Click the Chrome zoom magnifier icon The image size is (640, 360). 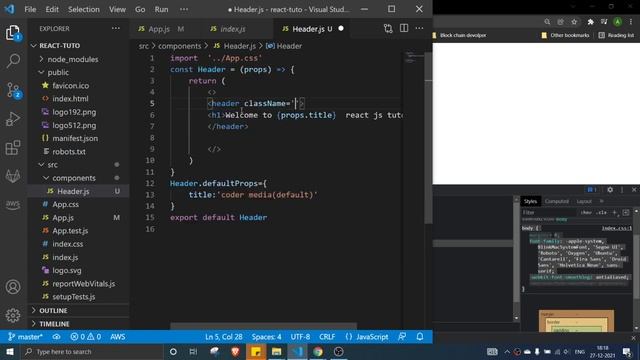[x=547, y=22]
